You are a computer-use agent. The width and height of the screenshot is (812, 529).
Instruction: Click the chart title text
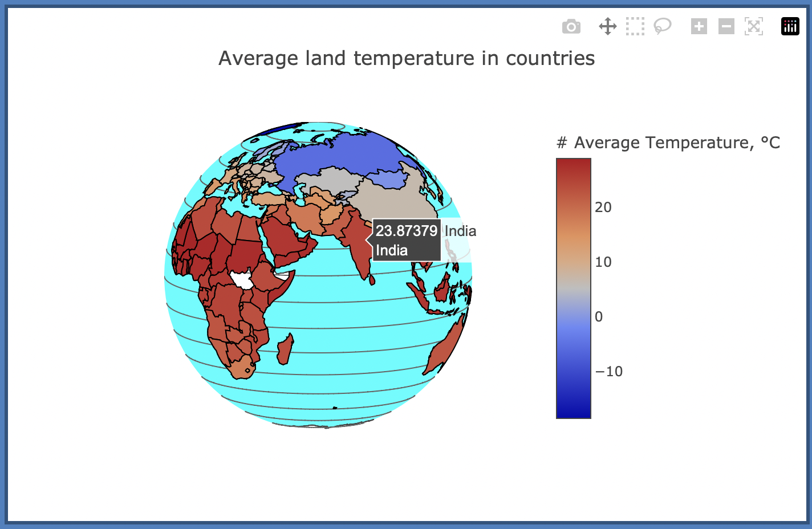(407, 58)
